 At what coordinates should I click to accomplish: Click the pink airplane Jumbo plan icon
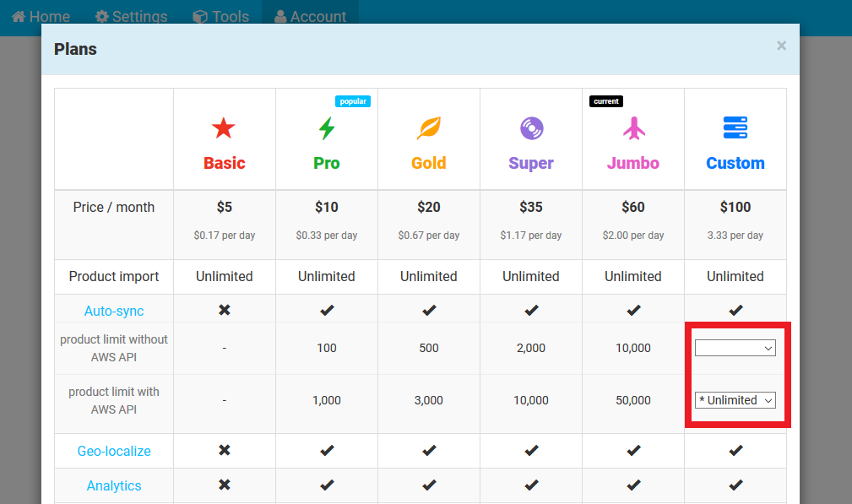[x=633, y=128]
